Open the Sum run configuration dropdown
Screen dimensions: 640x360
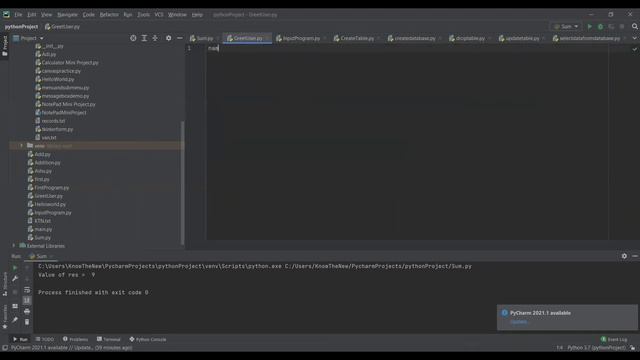[566, 27]
